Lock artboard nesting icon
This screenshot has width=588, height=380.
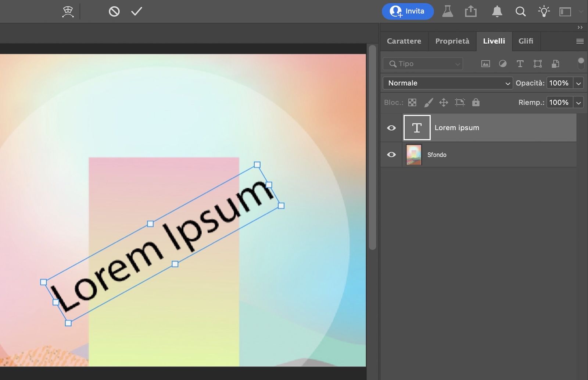pyautogui.click(x=460, y=102)
